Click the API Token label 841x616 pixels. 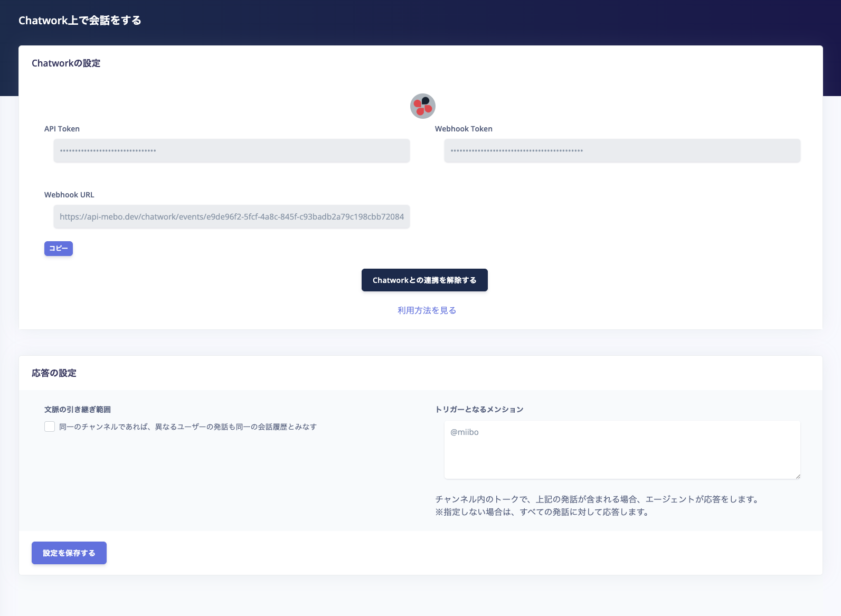click(x=62, y=129)
